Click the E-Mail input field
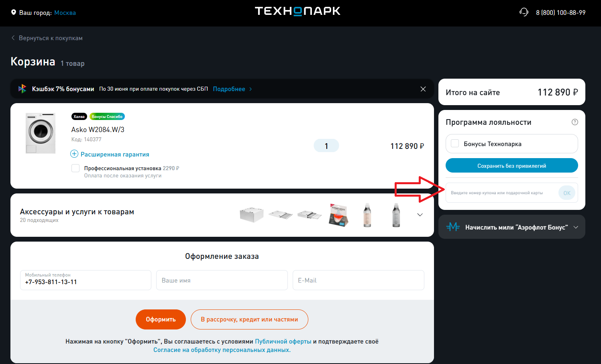 pos(359,280)
